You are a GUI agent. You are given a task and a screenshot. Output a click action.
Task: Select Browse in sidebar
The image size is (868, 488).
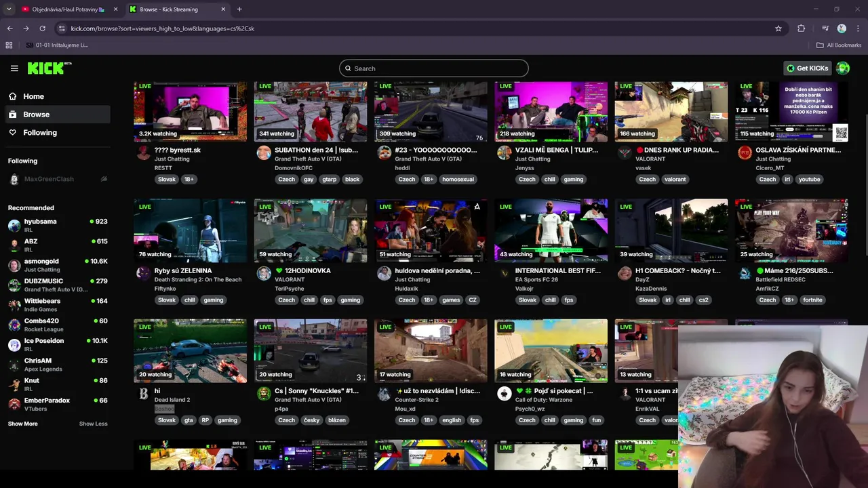point(58,115)
